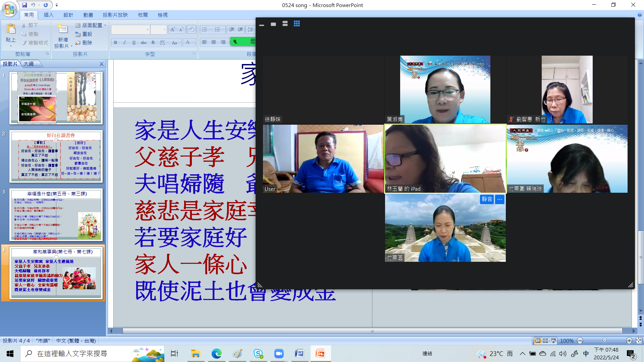644x362 pixels.
Task: Click the increase font size icon
Action: [172, 29]
